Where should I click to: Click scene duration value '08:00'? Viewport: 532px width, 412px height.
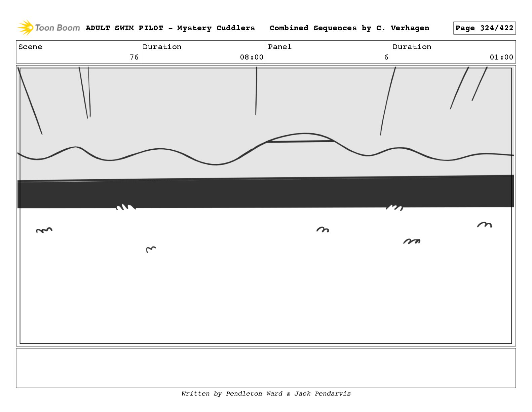tap(252, 57)
